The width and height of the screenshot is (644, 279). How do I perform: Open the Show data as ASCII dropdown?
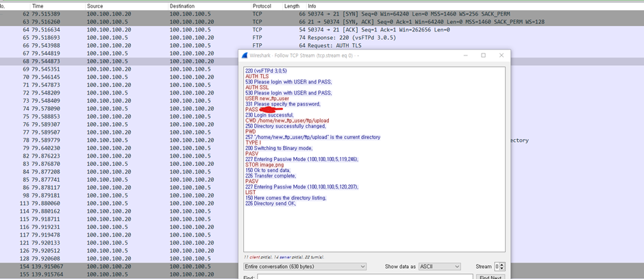click(x=439, y=266)
